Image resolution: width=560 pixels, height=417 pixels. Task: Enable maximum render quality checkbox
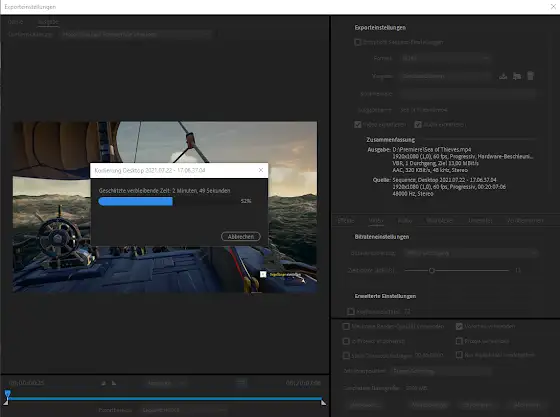point(346,326)
